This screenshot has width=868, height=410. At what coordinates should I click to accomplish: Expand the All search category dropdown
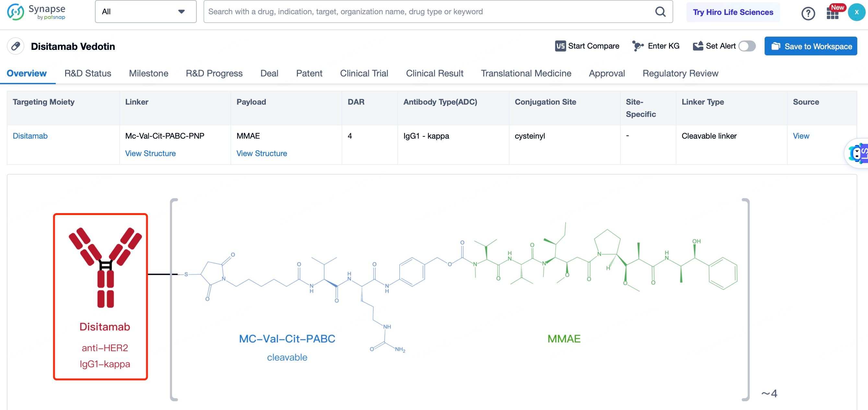(x=146, y=12)
